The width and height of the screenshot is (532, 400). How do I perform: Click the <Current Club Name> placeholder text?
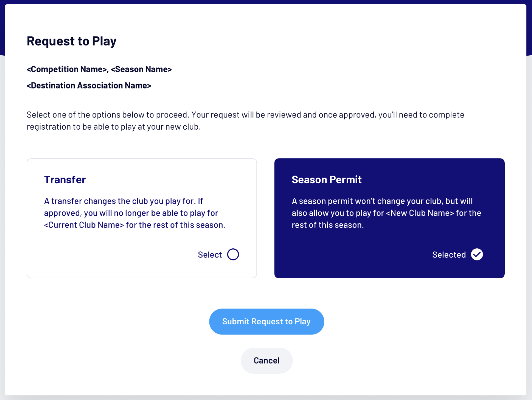pos(84,225)
